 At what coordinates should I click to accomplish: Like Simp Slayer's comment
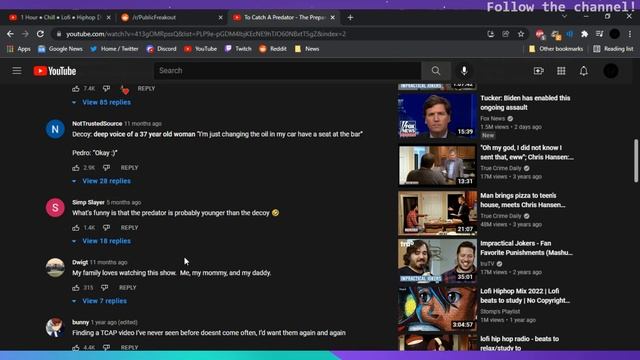click(76, 228)
